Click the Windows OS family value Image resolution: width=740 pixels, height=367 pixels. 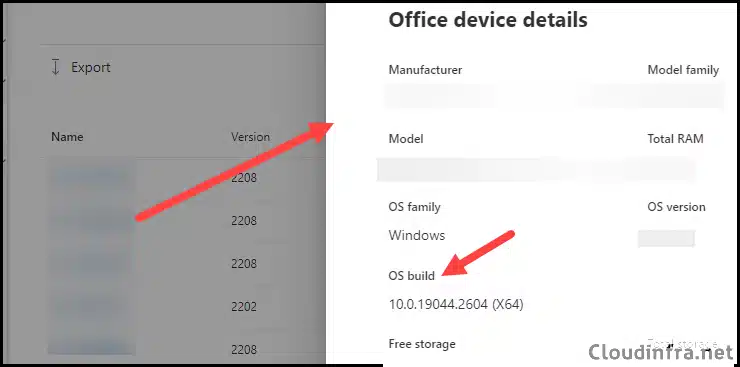[417, 235]
